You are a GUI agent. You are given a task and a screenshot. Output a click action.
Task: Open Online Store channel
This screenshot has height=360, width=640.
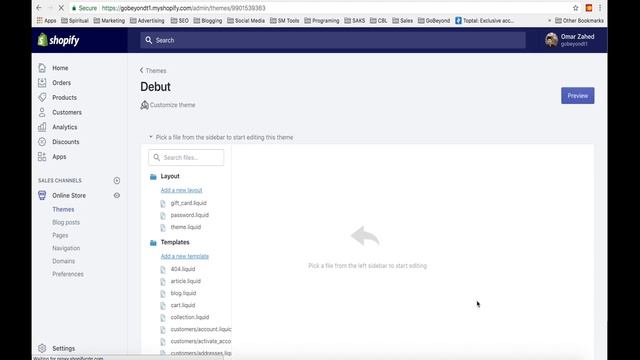click(69, 196)
